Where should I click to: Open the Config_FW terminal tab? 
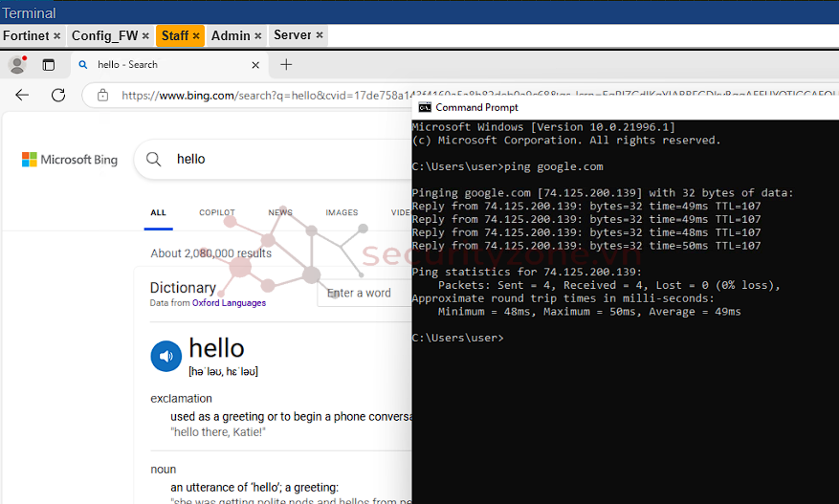coord(105,35)
